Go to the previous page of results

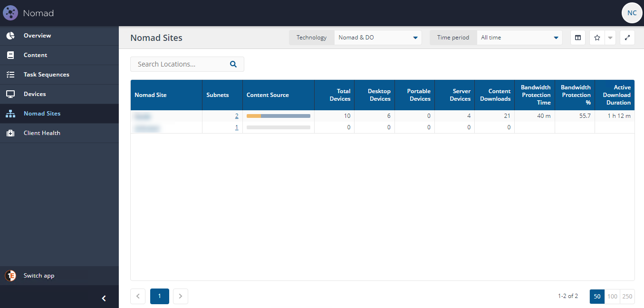138,296
